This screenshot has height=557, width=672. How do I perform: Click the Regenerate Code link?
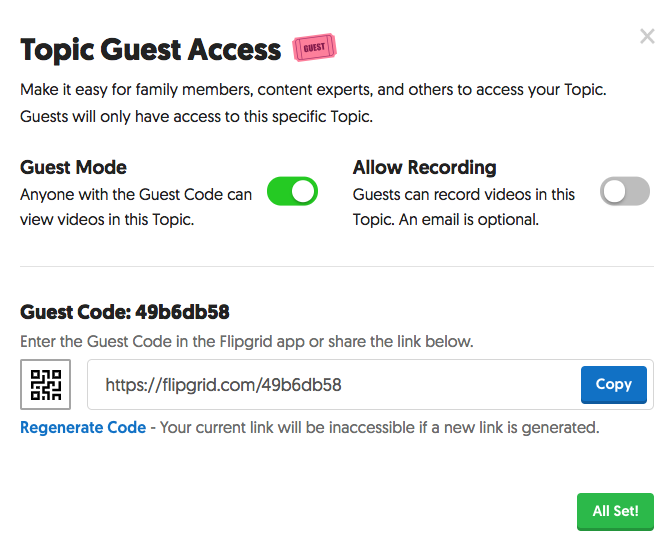pos(83,427)
